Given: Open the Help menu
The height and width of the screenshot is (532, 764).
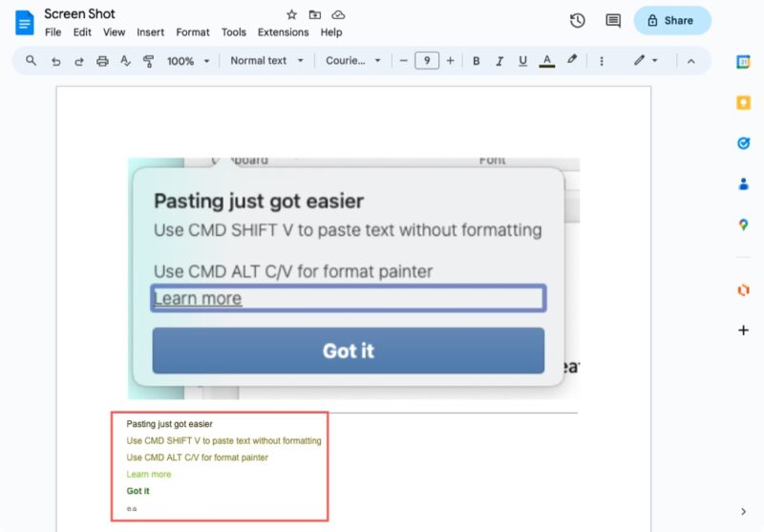Looking at the screenshot, I should (331, 32).
